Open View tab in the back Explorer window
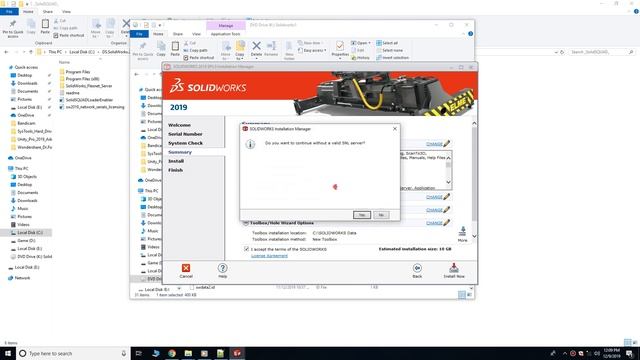640x360 pixels. point(66,12)
